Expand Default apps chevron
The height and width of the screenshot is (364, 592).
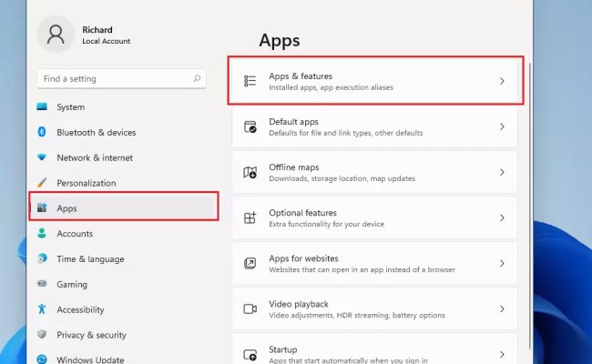click(502, 126)
